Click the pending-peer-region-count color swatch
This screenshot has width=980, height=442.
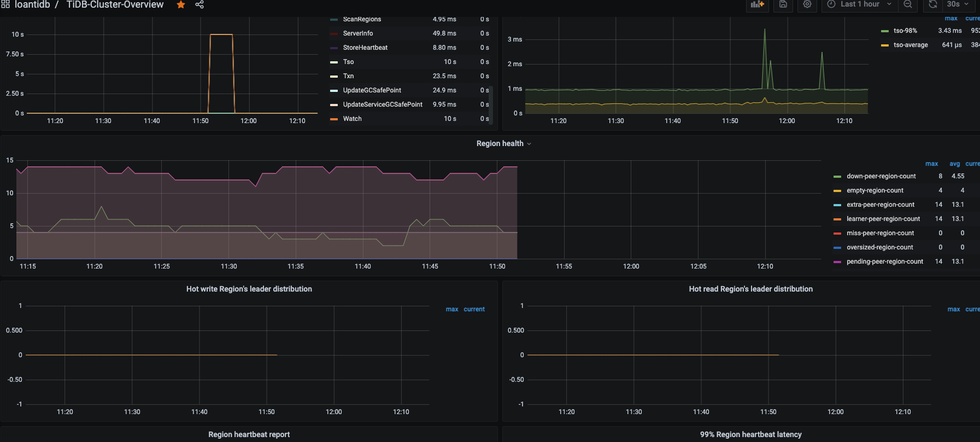coord(837,262)
